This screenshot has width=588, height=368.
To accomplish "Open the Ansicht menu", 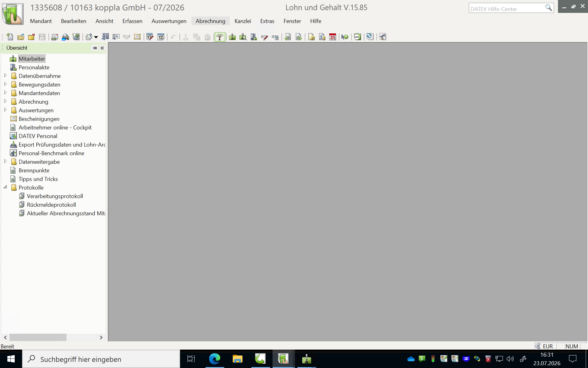I will [x=104, y=21].
